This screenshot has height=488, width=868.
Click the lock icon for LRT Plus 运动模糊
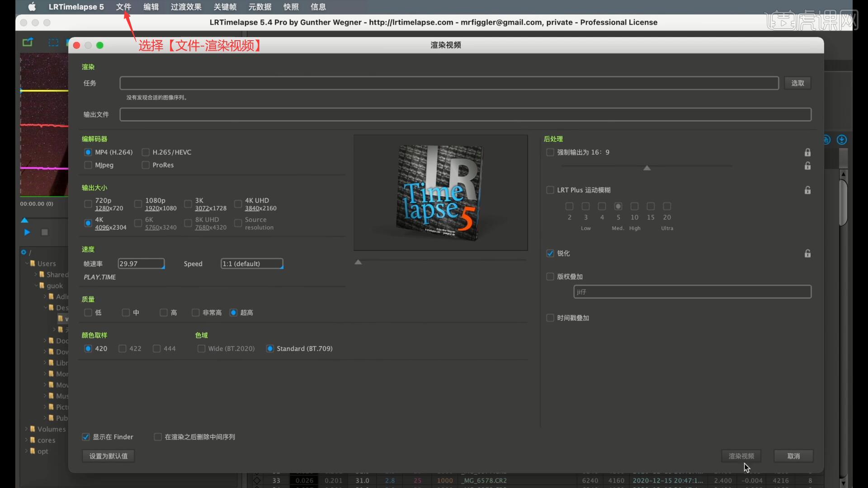[807, 190]
